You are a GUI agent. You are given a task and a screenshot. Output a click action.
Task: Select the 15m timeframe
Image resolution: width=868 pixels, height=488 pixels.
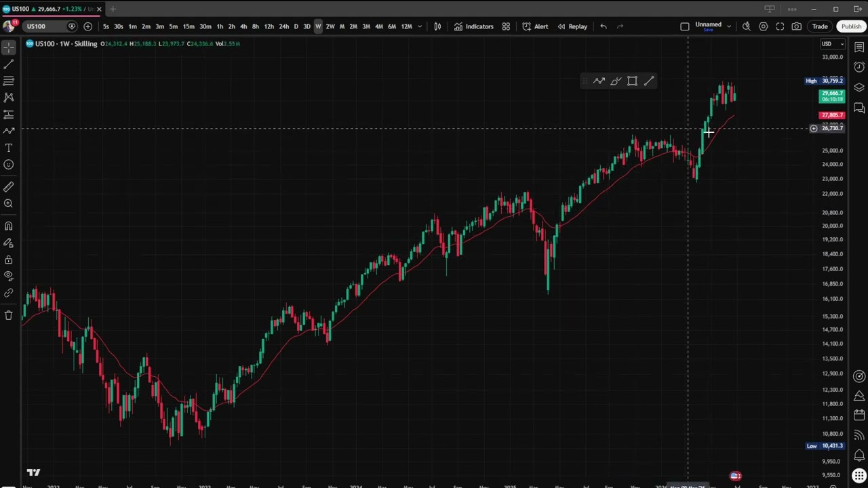click(x=189, y=26)
